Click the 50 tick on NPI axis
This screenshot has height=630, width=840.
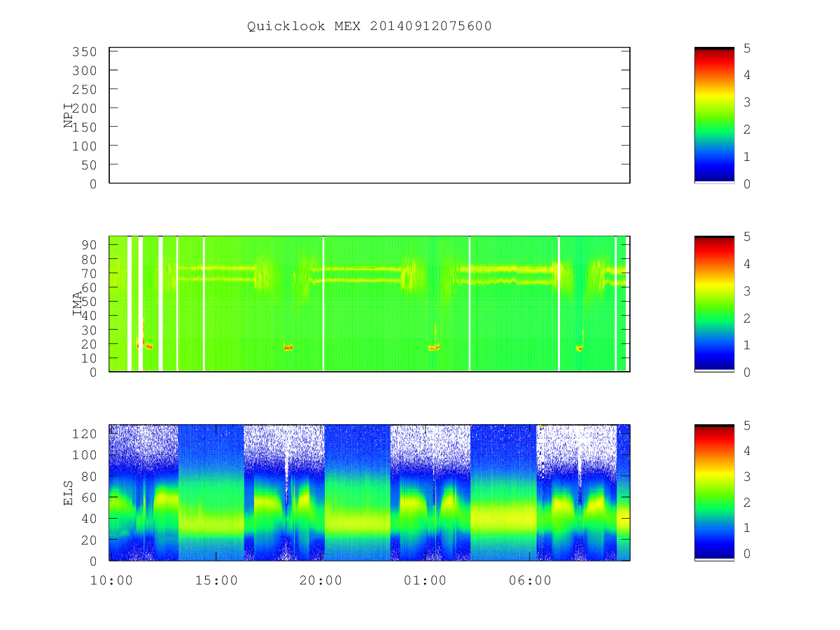(x=88, y=164)
